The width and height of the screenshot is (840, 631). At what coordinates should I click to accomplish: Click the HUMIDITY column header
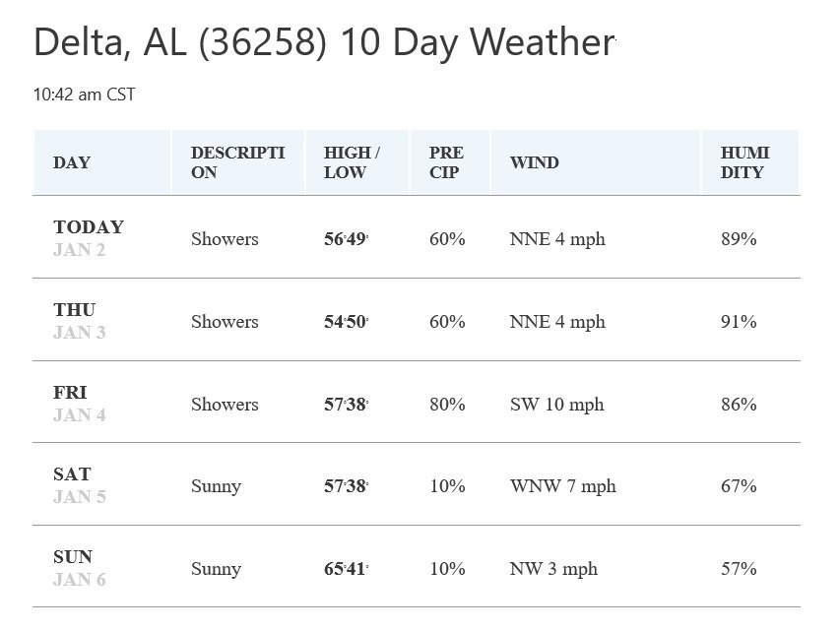click(x=750, y=162)
